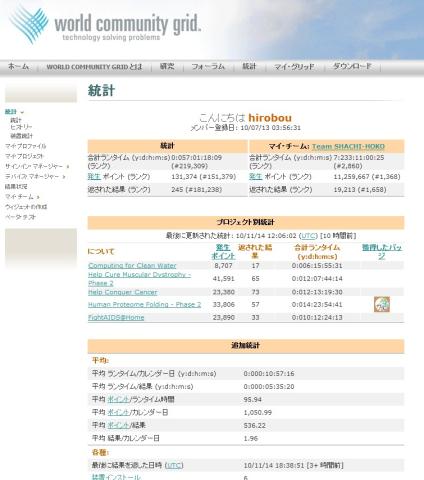Expand デバイス マネージャー sidebar item
Image resolution: width=424 pixels, height=480 pixels.
(x=64, y=176)
